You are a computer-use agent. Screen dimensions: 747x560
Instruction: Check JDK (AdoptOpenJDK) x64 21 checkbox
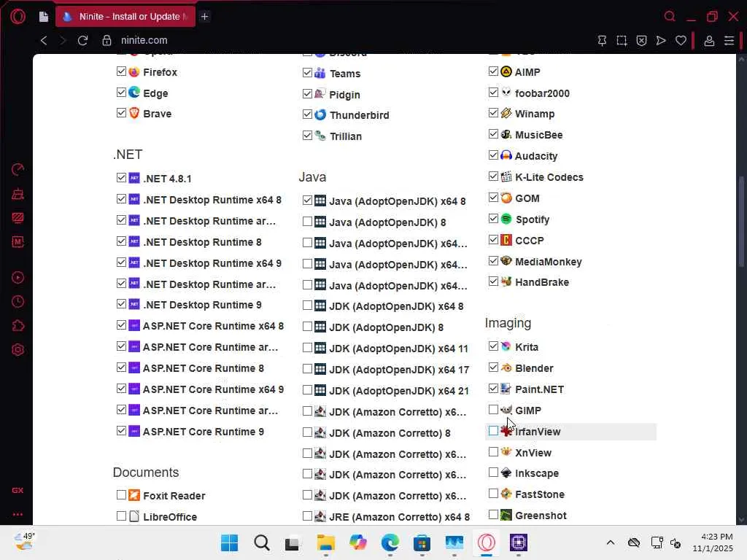pyautogui.click(x=307, y=389)
